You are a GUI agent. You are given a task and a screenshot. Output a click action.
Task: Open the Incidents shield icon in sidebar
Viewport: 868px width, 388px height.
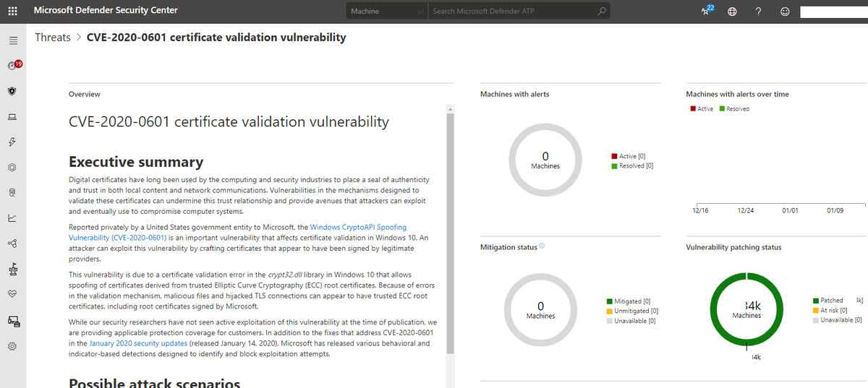(12, 91)
